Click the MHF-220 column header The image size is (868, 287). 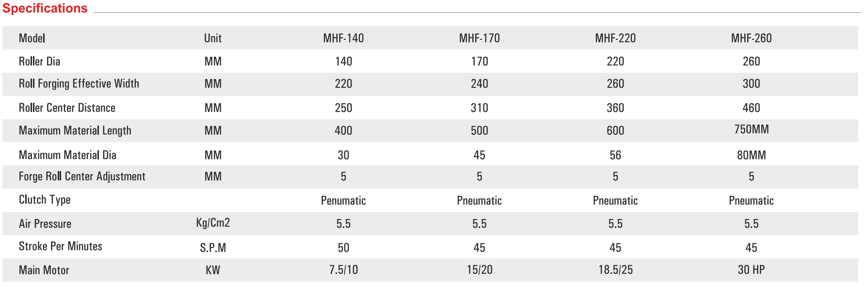615,38
